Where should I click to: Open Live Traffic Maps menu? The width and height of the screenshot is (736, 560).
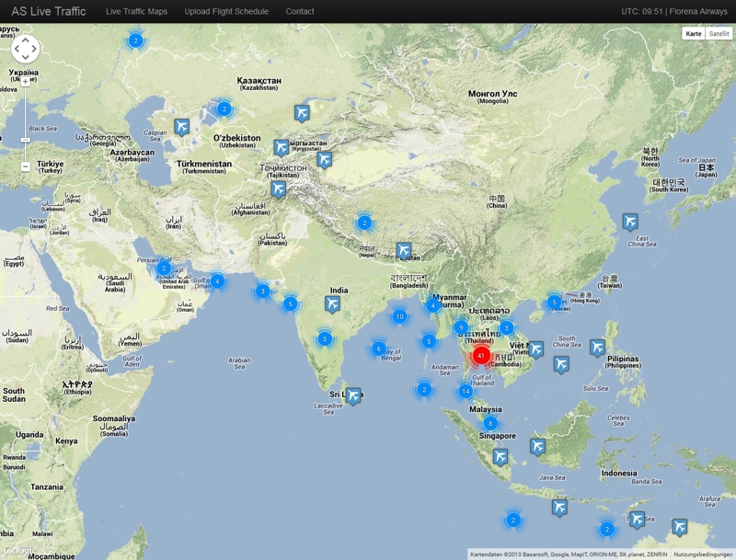click(x=136, y=11)
